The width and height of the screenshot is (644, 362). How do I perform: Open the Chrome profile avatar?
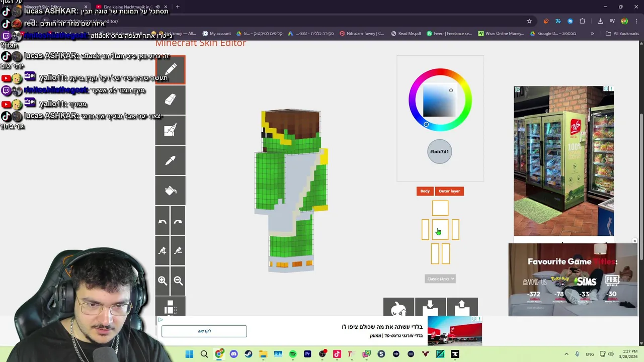coord(624,21)
